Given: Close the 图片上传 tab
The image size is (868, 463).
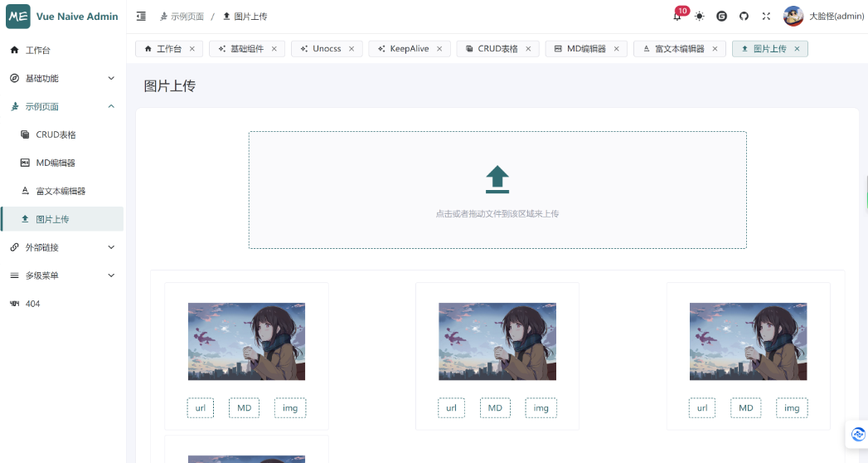Looking at the screenshot, I should [798, 49].
